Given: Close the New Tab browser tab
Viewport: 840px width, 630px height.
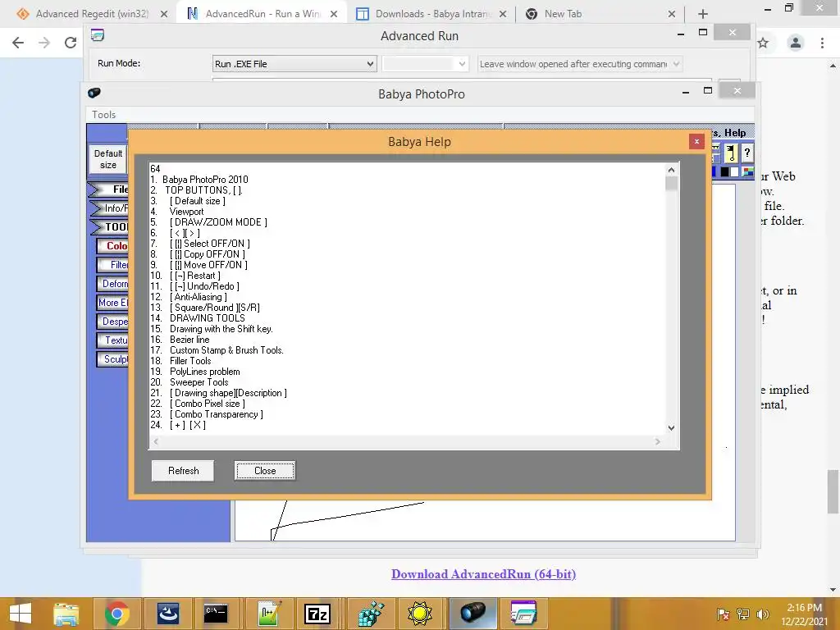Looking at the screenshot, I should pyautogui.click(x=671, y=15).
